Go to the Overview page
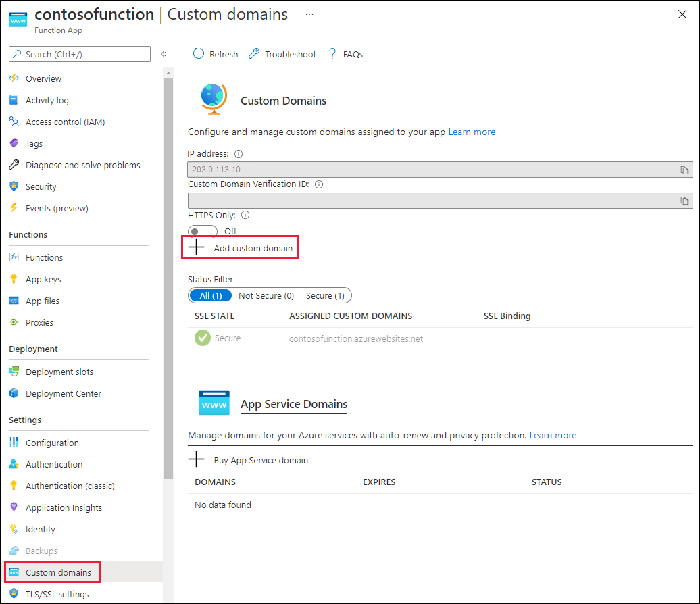700x604 pixels. click(x=43, y=78)
